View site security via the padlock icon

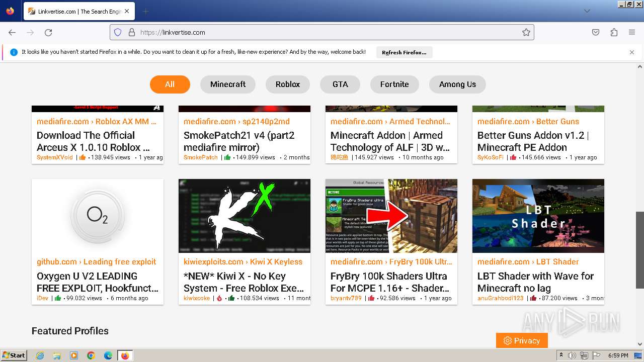(132, 32)
